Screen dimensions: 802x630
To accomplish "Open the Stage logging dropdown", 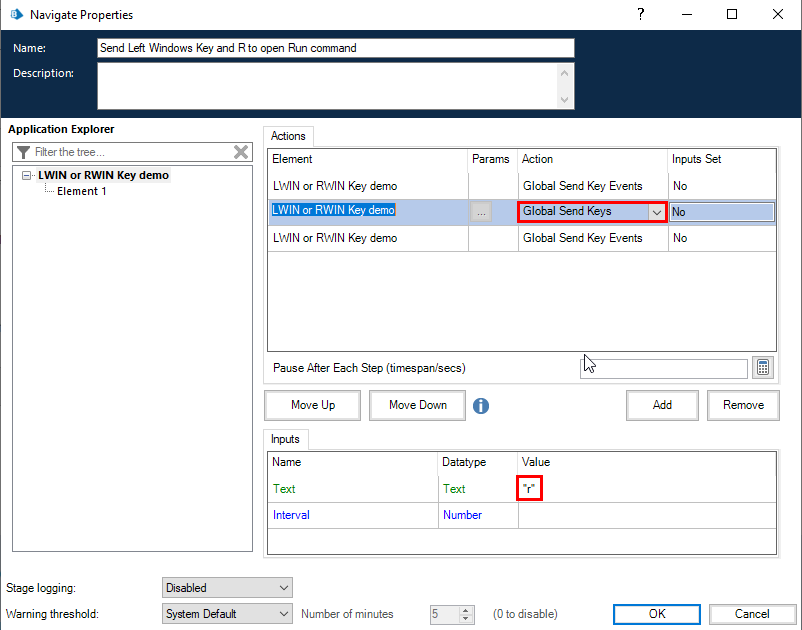I will 227,588.
